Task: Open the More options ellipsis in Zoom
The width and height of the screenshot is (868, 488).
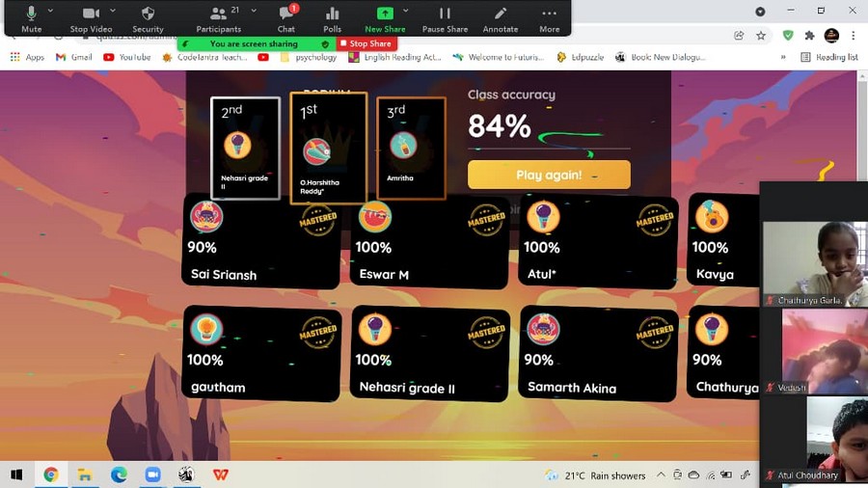Action: coord(549,19)
